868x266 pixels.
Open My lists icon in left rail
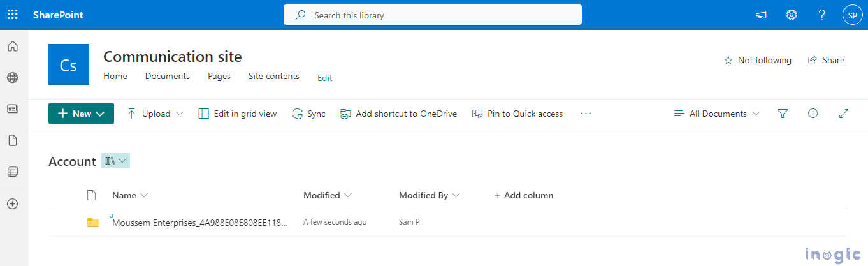[x=13, y=172]
